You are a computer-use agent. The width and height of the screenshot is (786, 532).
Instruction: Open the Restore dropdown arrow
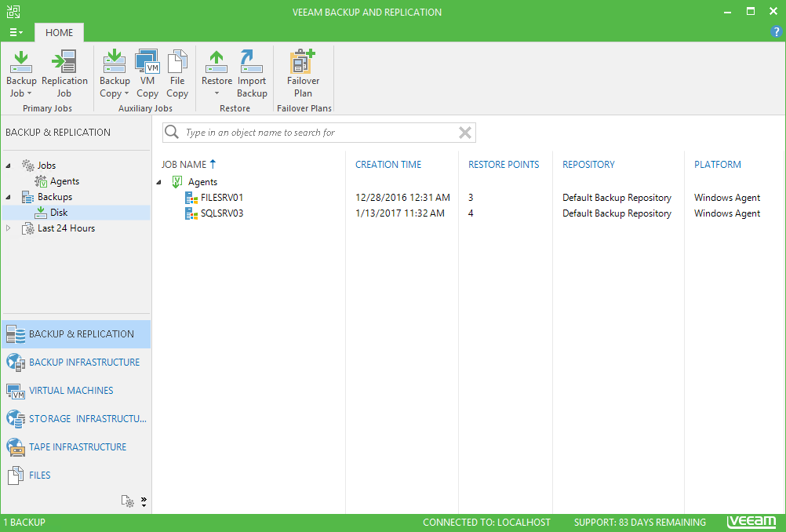click(x=217, y=93)
